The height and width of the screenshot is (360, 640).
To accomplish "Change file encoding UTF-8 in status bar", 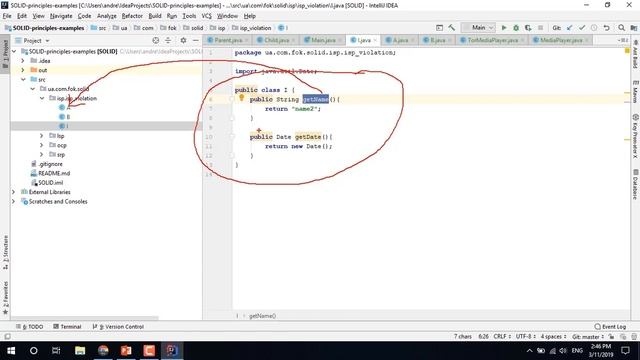I will pos(526,337).
